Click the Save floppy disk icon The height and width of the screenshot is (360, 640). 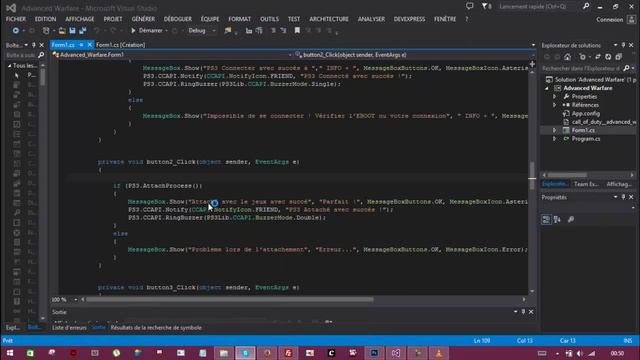click(72, 31)
